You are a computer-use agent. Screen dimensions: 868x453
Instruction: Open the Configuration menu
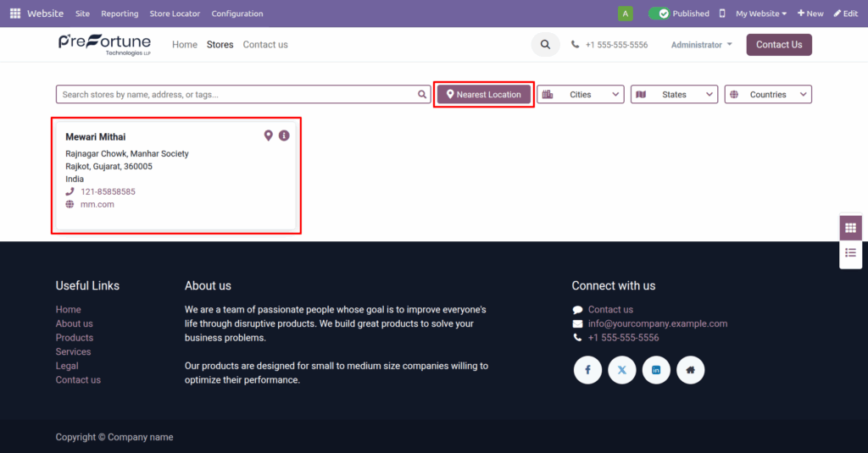[x=237, y=14]
